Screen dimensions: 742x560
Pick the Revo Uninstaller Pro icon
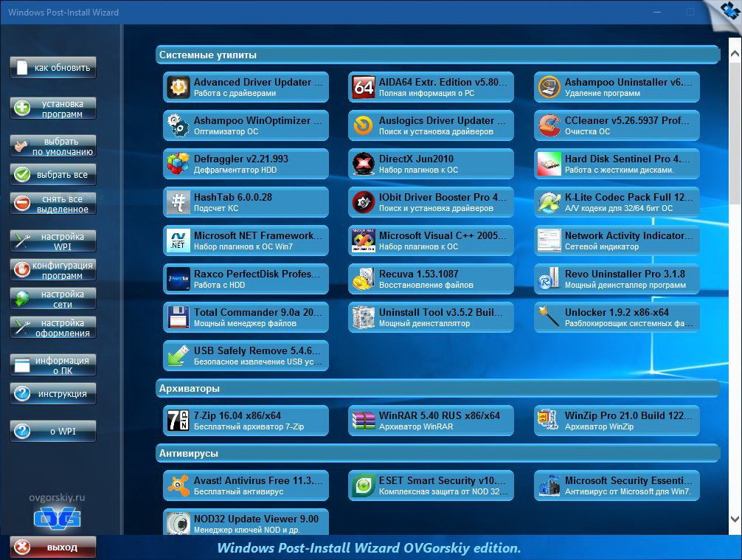coord(549,279)
